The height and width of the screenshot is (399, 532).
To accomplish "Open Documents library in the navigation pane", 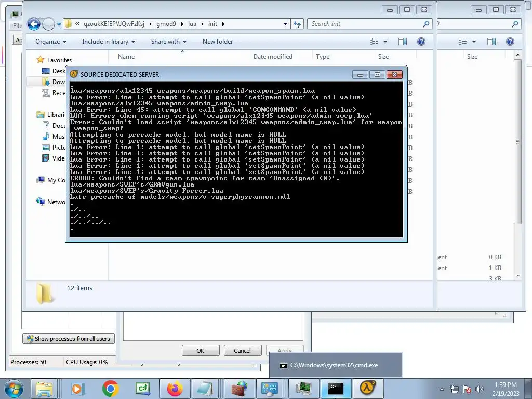I will (54, 126).
